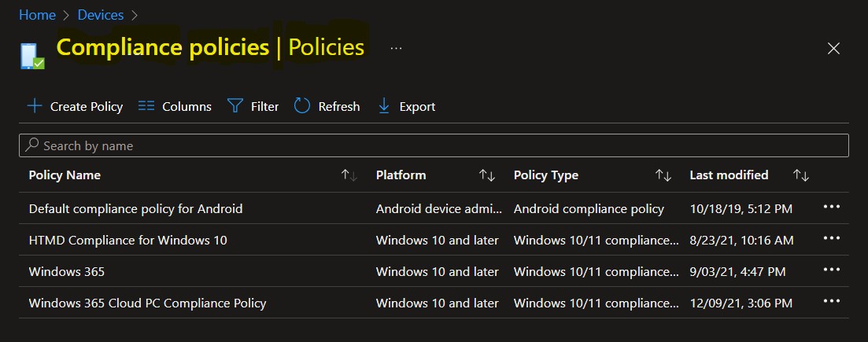868x342 pixels.
Task: Sort by Last modified column arrows
Action: 801,175
